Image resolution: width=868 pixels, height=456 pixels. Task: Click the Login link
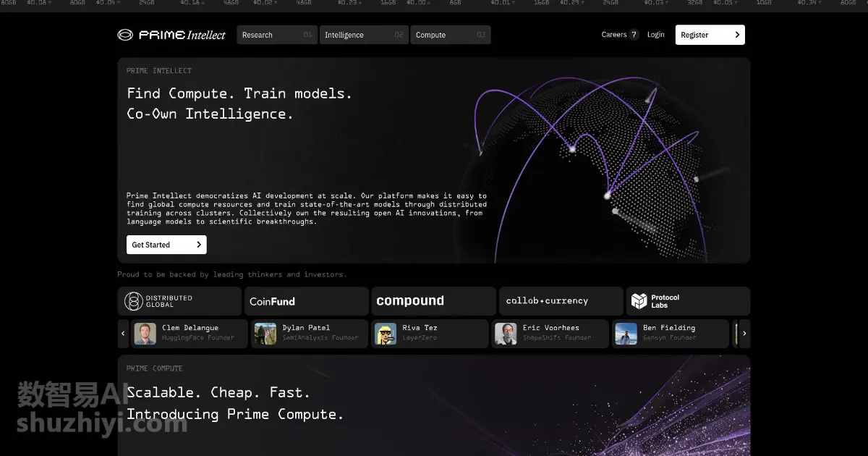coord(655,35)
